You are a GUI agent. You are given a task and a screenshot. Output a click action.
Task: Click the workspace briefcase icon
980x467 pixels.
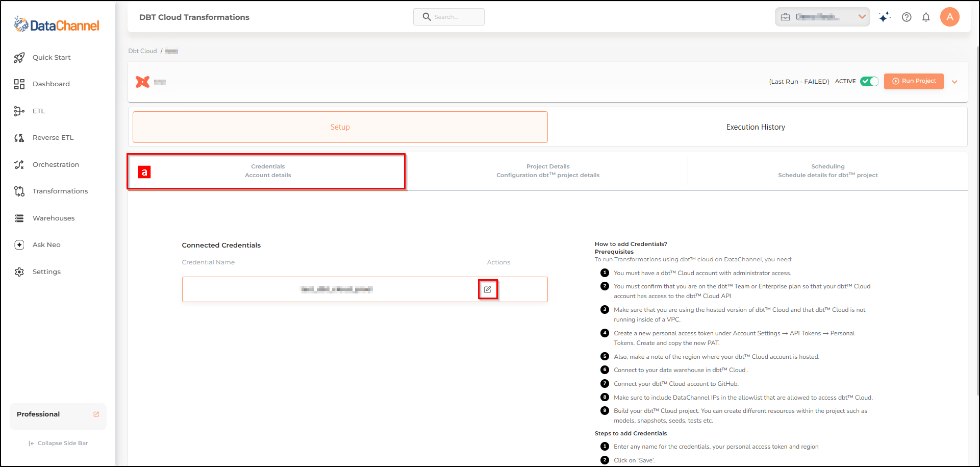(x=786, y=17)
